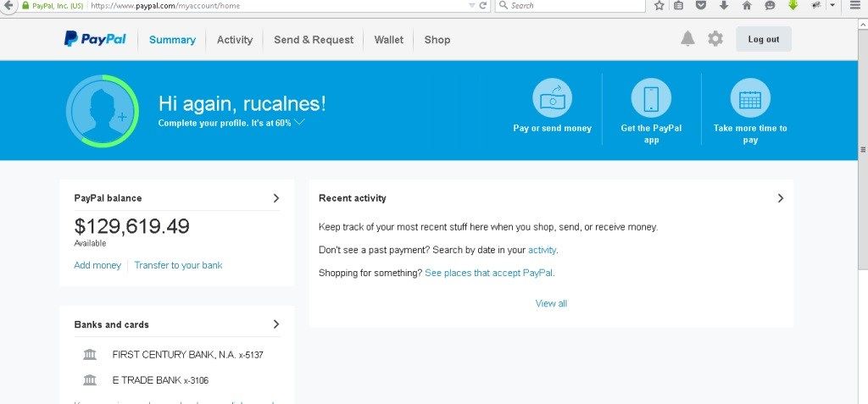Click the Get the PayPal app icon
The width and height of the screenshot is (868, 404).
[x=651, y=98]
